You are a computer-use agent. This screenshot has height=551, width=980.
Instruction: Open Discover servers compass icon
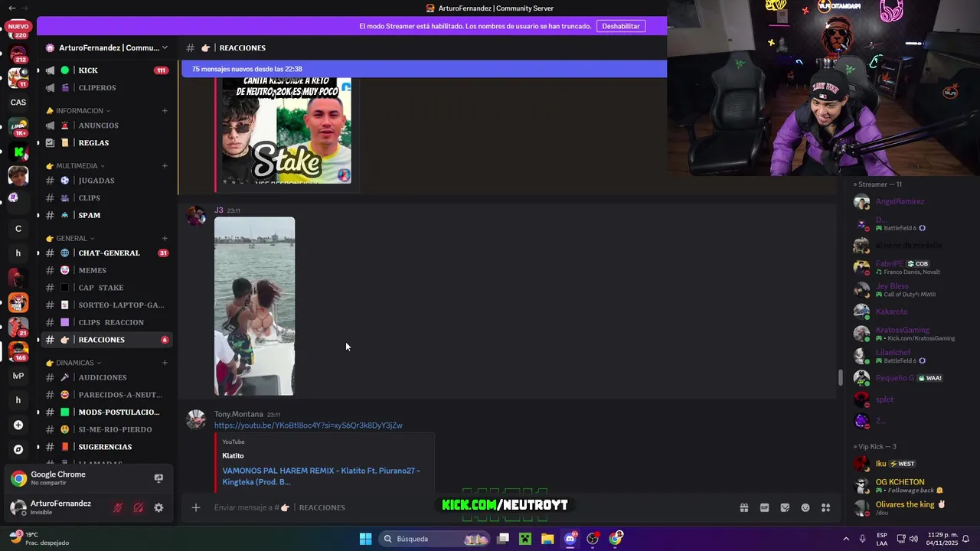(18, 449)
